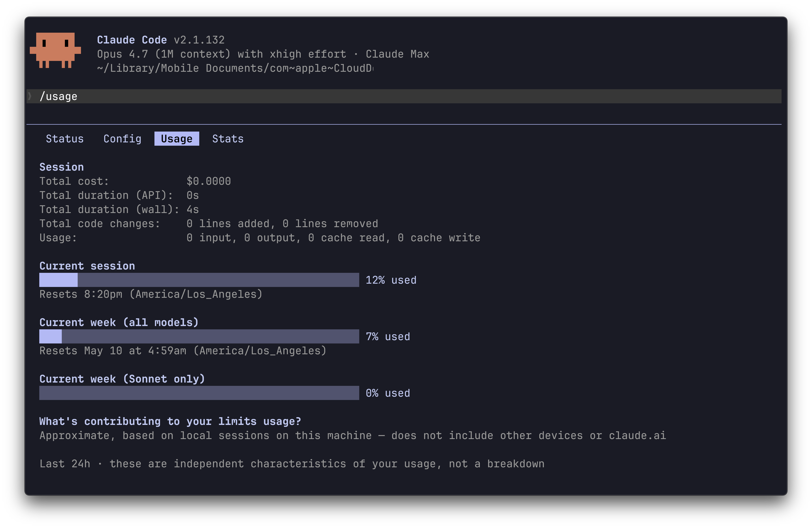
Task: Click the 'Claude Code' title text
Action: coord(132,40)
